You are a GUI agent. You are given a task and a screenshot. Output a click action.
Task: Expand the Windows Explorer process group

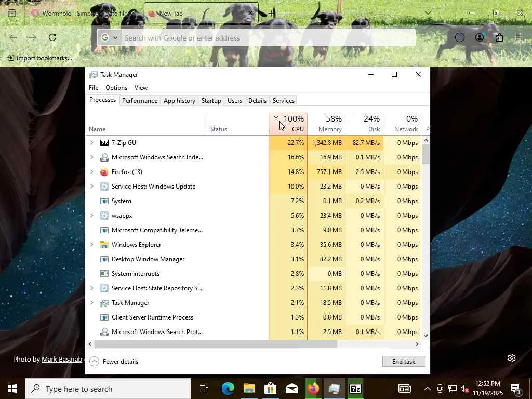(91, 245)
